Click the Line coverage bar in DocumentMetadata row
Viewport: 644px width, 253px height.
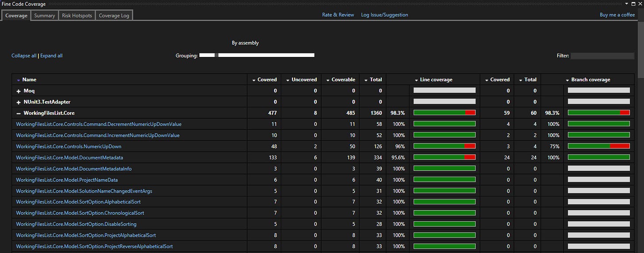pos(445,157)
